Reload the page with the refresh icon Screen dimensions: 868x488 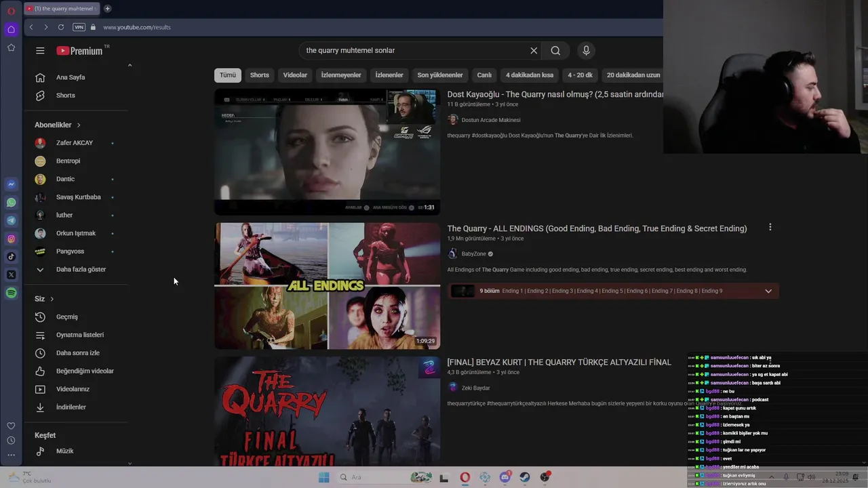[61, 27]
